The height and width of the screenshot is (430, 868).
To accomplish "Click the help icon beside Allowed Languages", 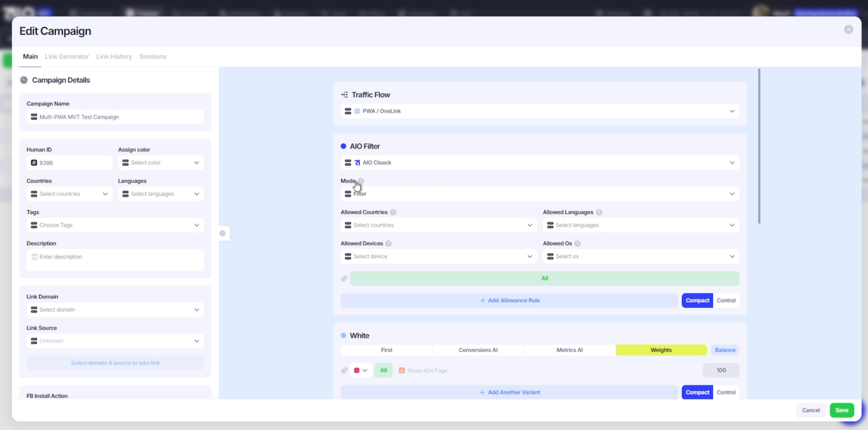I will (599, 213).
